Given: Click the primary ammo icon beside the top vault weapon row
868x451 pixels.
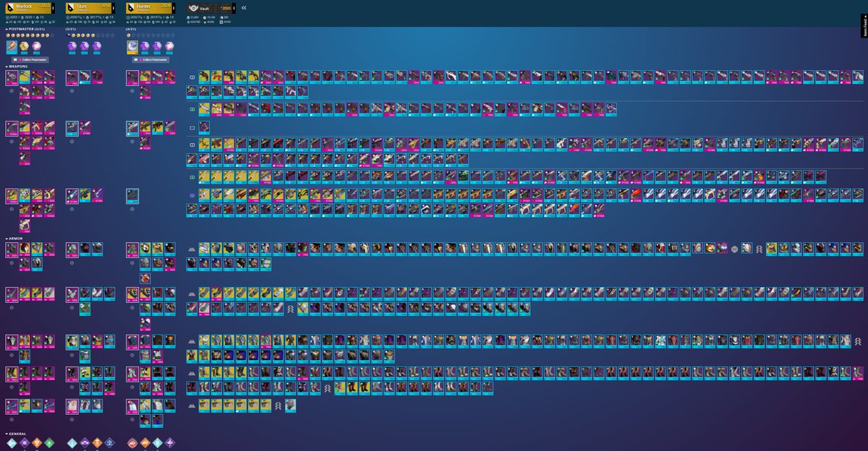Looking at the screenshot, I should (x=192, y=77).
